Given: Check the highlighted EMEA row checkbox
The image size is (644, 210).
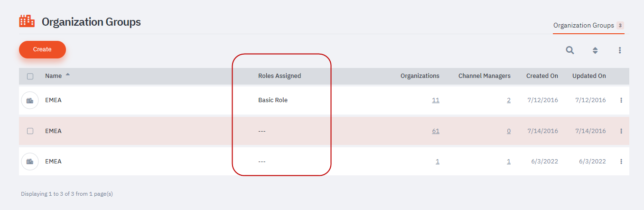Looking at the screenshot, I should click(30, 131).
